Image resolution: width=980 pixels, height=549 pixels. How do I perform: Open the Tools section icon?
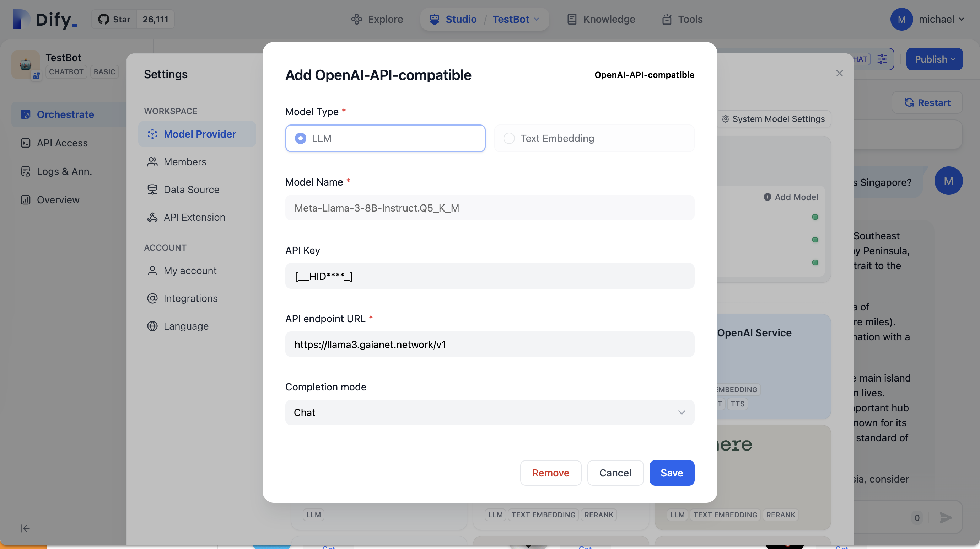click(666, 19)
